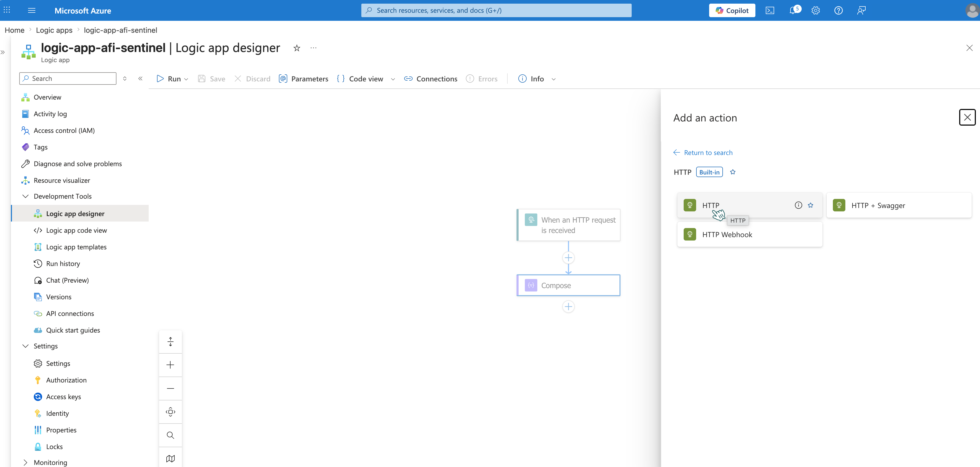This screenshot has width=980, height=467.
Task: Open the Azure apps grid launcher
Action: 7,10
